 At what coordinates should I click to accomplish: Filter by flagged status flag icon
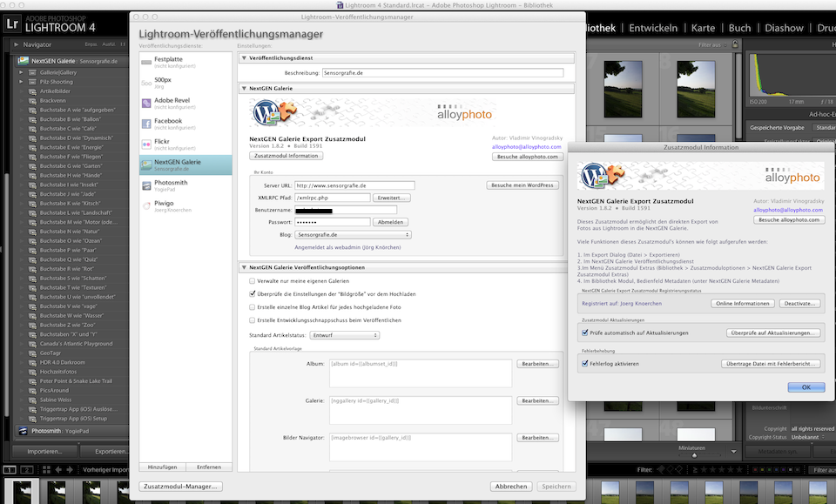click(x=661, y=470)
